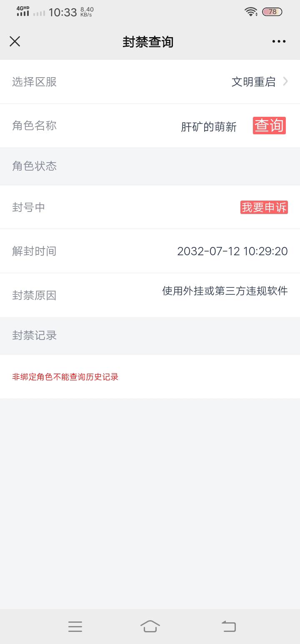Select the 文明重启 server value
The image size is (300, 644).
click(253, 82)
